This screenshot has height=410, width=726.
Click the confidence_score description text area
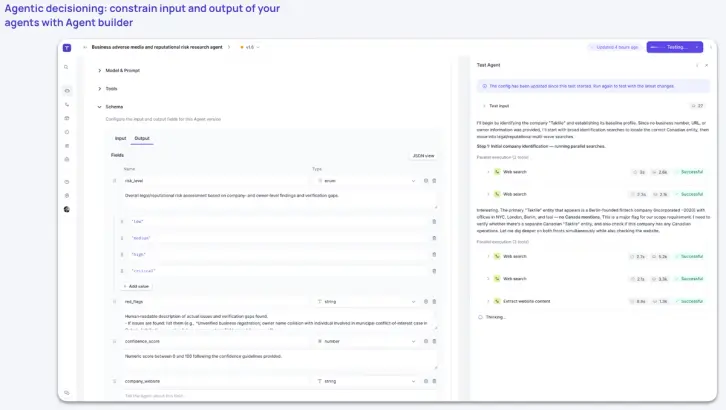pyautogui.click(x=280, y=360)
